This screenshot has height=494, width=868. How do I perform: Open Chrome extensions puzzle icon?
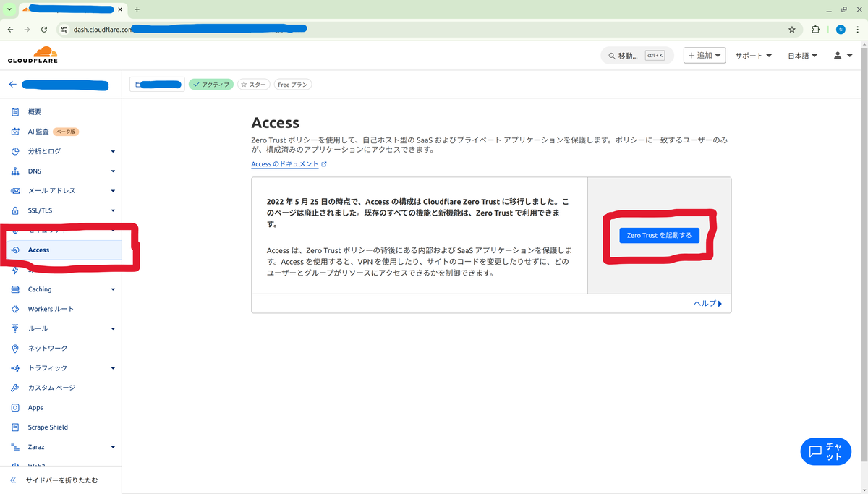[816, 30]
